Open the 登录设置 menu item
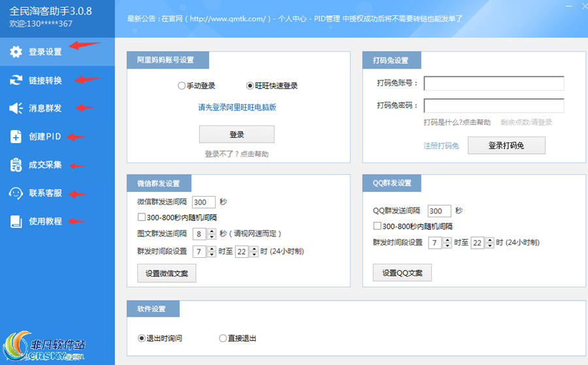Image resolution: width=588 pixels, height=365 pixels. coord(57,52)
